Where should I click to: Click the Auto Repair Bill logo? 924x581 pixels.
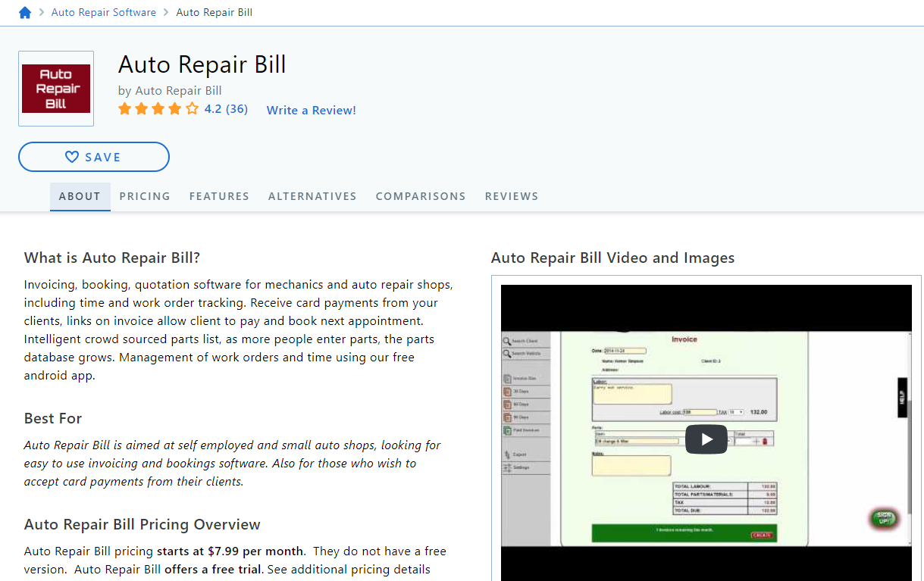[x=56, y=89]
